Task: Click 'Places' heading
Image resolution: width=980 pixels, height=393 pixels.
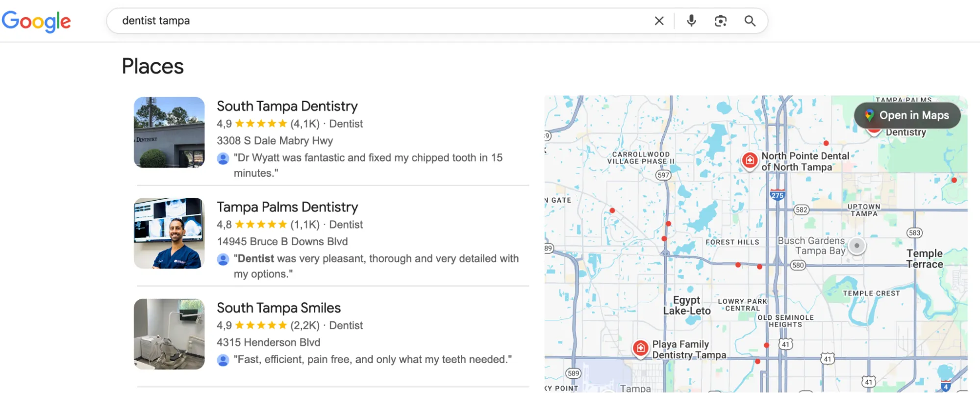Action: click(x=152, y=66)
